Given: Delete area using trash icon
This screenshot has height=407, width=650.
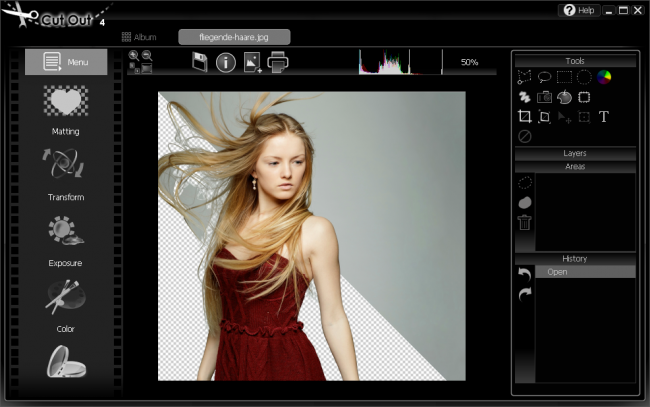Looking at the screenshot, I should (x=525, y=222).
